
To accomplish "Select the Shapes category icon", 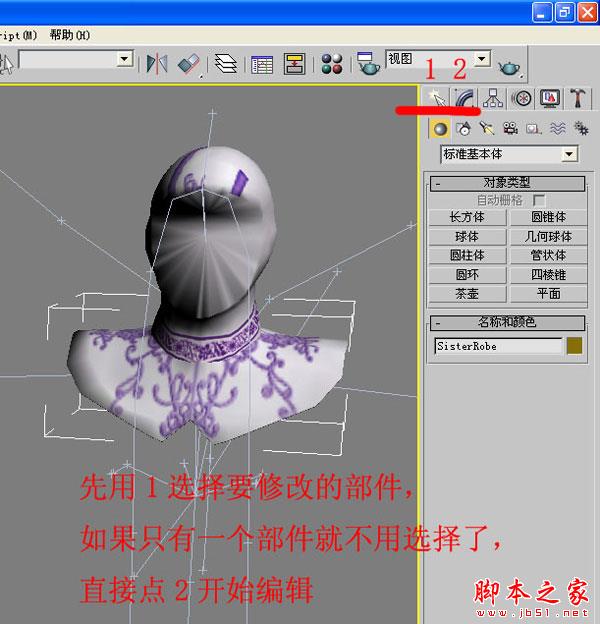I will [x=464, y=129].
